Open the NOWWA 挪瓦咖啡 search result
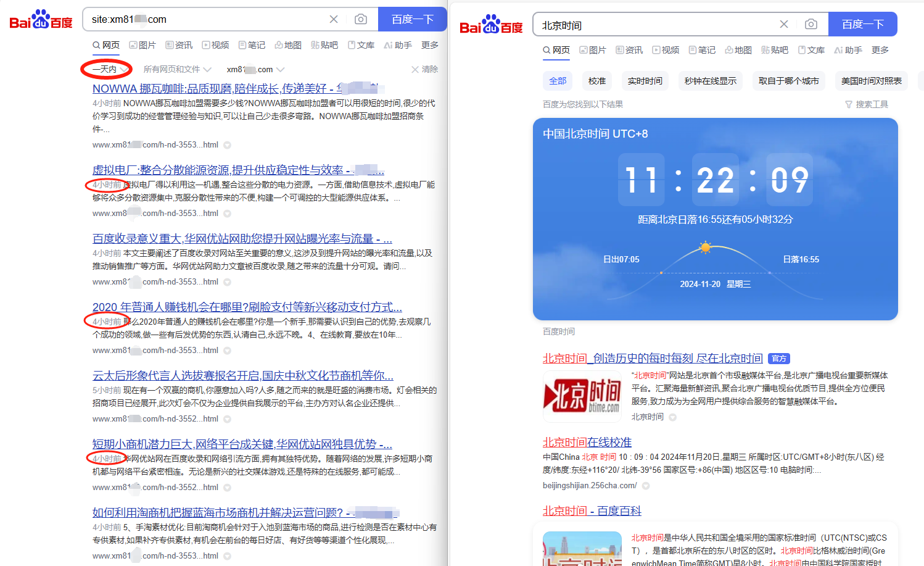924x566 pixels. tap(239, 88)
